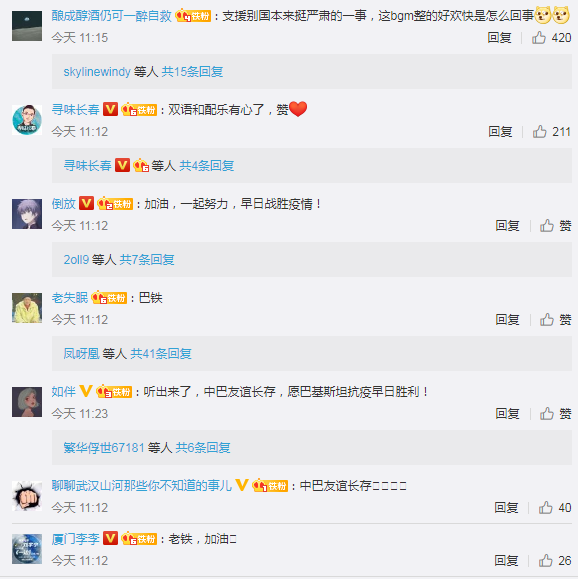
Task: Open 共6条回复 replies under 如伴's comment
Action: 203,448
